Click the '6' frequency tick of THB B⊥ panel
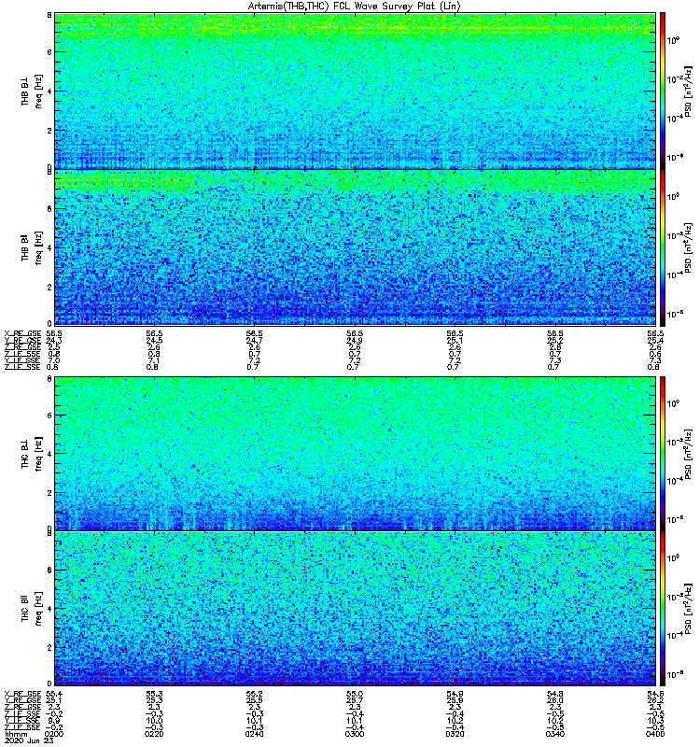This screenshot has width=700, height=747. tap(49, 52)
